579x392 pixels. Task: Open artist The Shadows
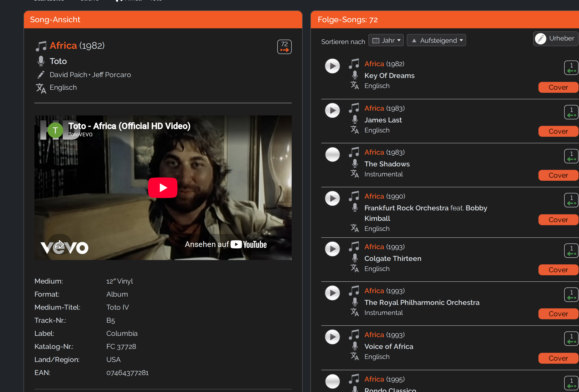click(x=387, y=164)
